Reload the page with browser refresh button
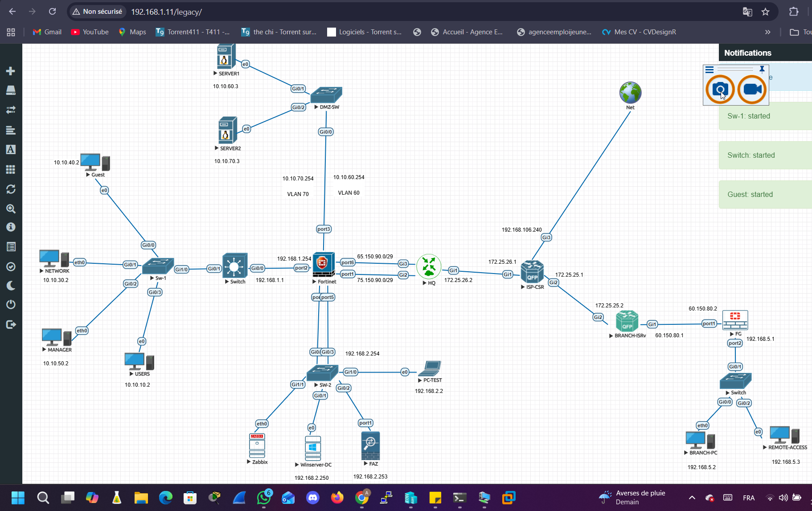Viewport: 812px width, 511px height. pyautogui.click(x=53, y=12)
